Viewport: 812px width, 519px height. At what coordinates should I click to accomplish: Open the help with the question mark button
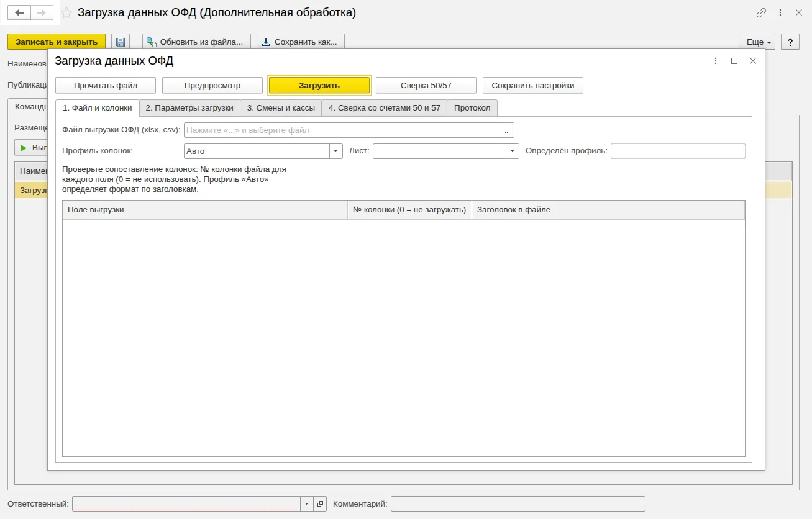(790, 42)
